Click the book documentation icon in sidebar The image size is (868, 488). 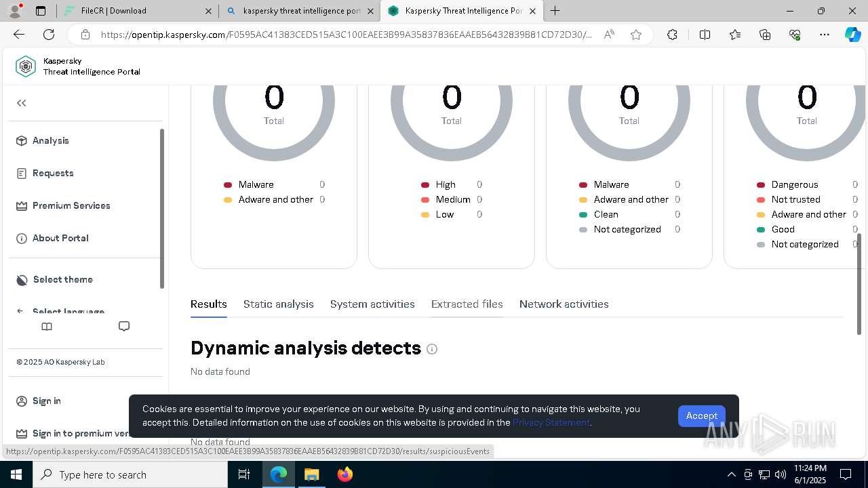pyautogui.click(x=47, y=327)
